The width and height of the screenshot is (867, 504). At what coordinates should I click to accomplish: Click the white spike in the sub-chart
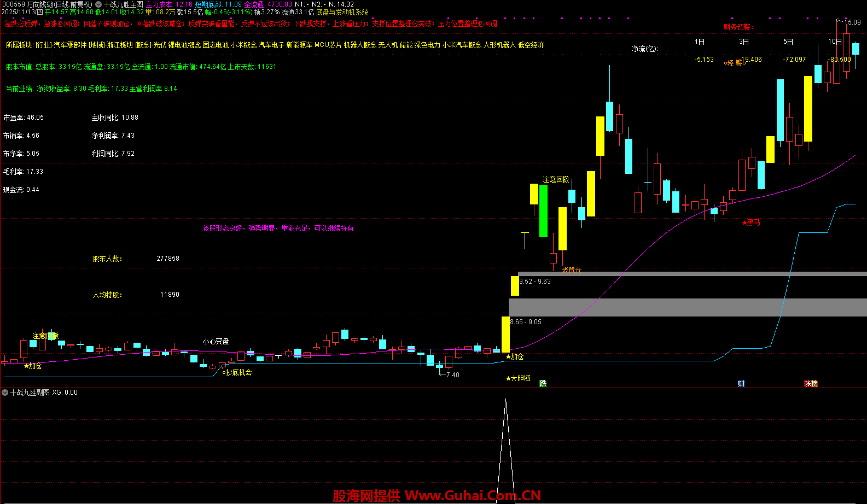[x=505, y=437]
